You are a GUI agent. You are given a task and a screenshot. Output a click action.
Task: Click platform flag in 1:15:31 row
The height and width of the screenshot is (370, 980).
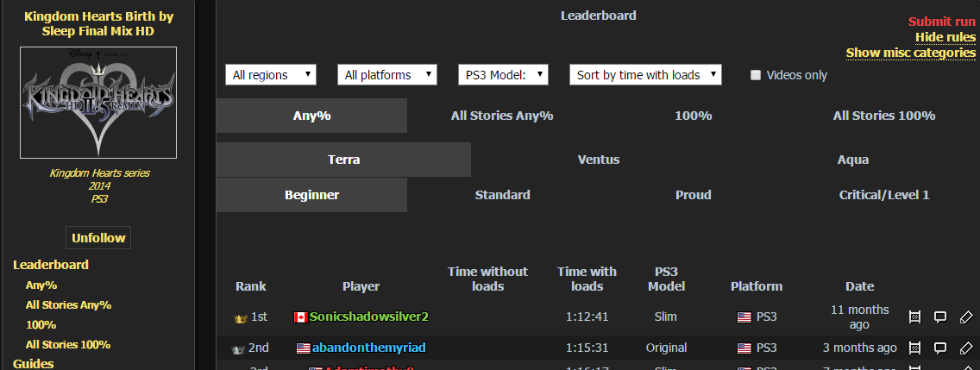[x=744, y=348]
